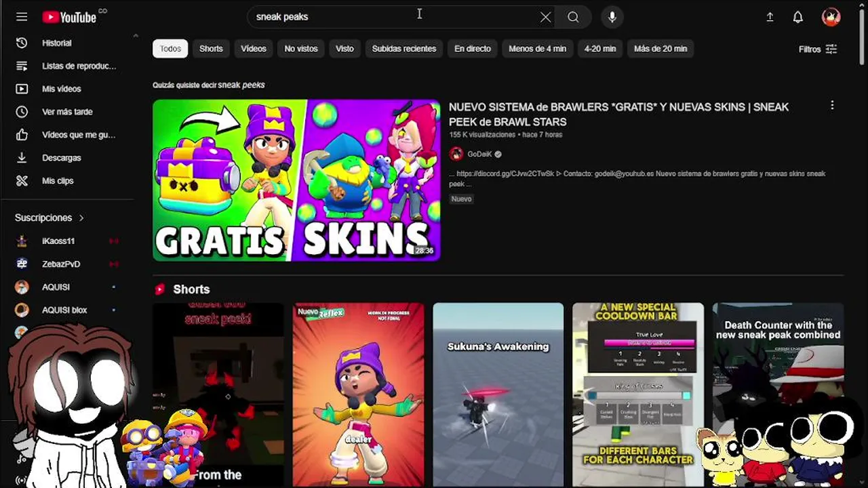Open the red demon sneak peek short

click(x=218, y=394)
